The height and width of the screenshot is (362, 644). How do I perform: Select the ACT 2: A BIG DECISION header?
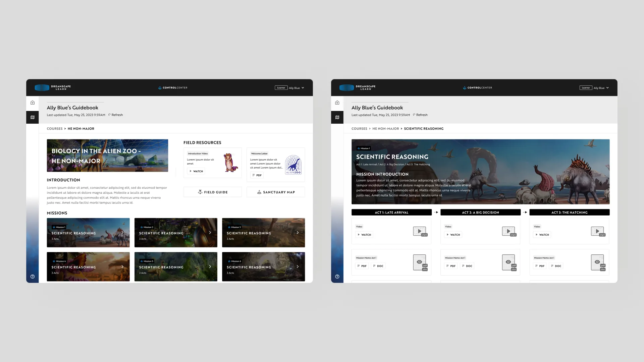(x=480, y=213)
